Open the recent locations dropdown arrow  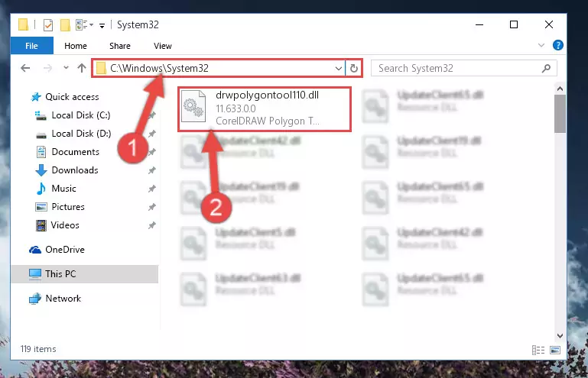(66, 68)
